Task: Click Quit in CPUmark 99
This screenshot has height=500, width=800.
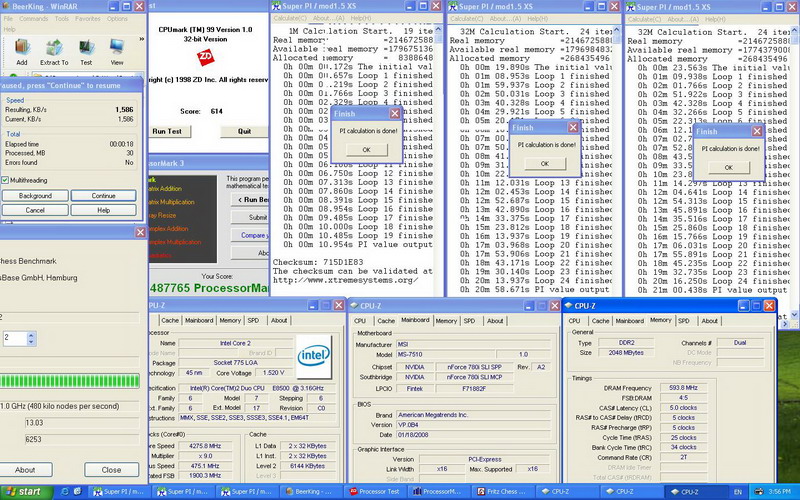Action: coord(244,131)
